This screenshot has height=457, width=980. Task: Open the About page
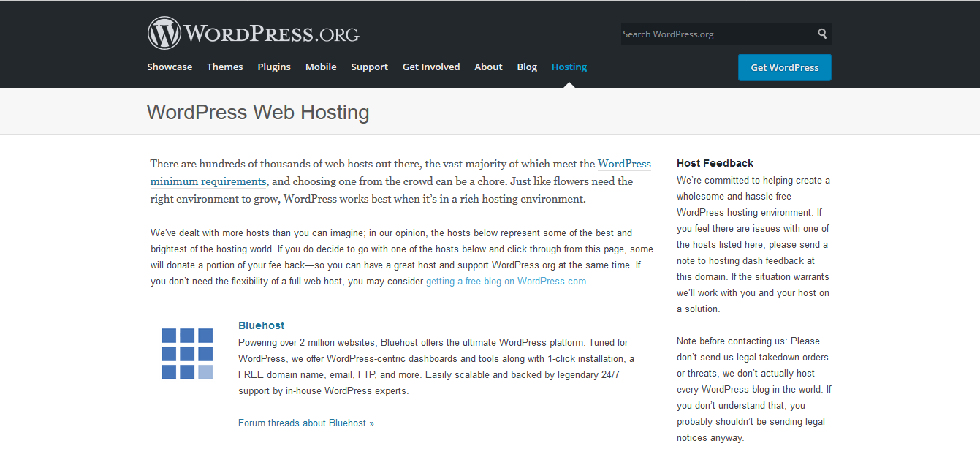(488, 67)
